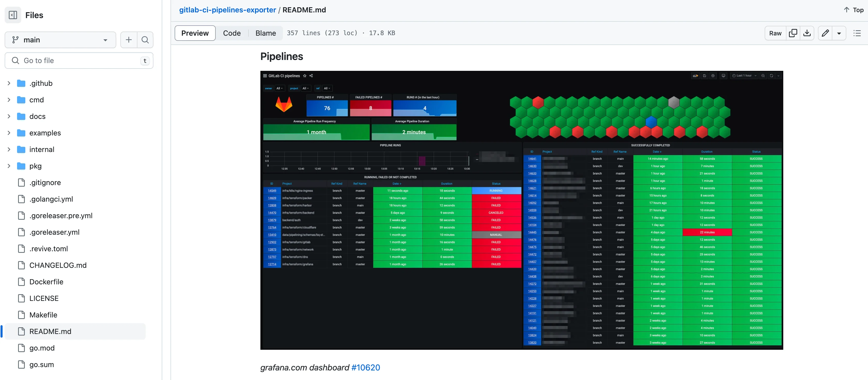Open the main branch dropdown
The image size is (868, 380).
60,40
